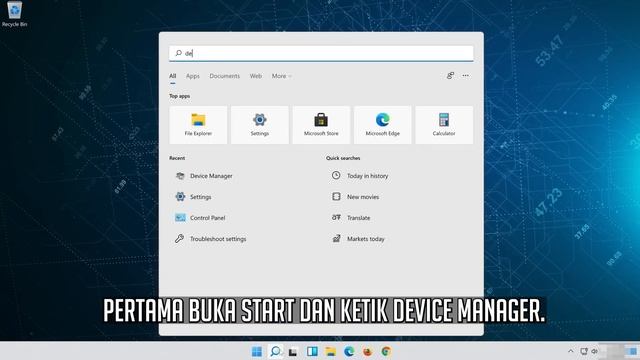
Task: Launch Microsoft Edge from Top apps
Action: point(382,125)
